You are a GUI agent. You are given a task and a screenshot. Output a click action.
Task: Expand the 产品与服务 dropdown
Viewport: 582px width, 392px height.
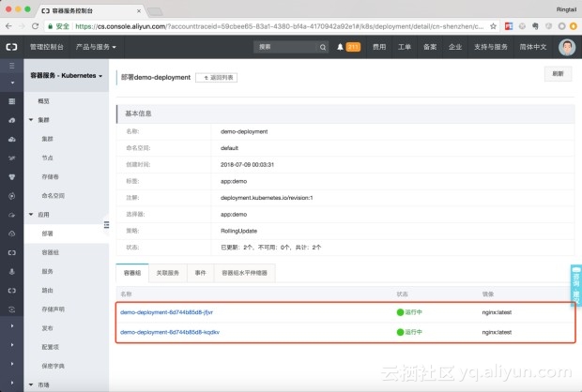[x=96, y=47]
